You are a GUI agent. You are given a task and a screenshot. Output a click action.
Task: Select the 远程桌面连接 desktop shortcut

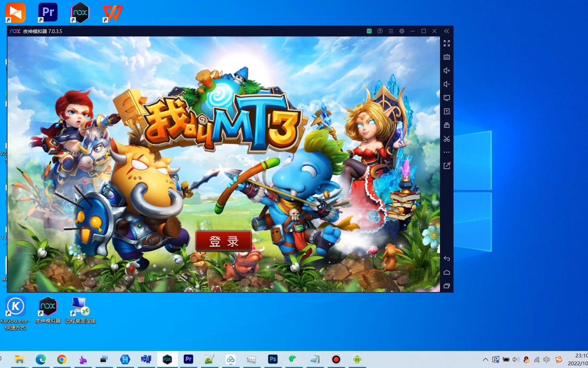[x=80, y=310]
